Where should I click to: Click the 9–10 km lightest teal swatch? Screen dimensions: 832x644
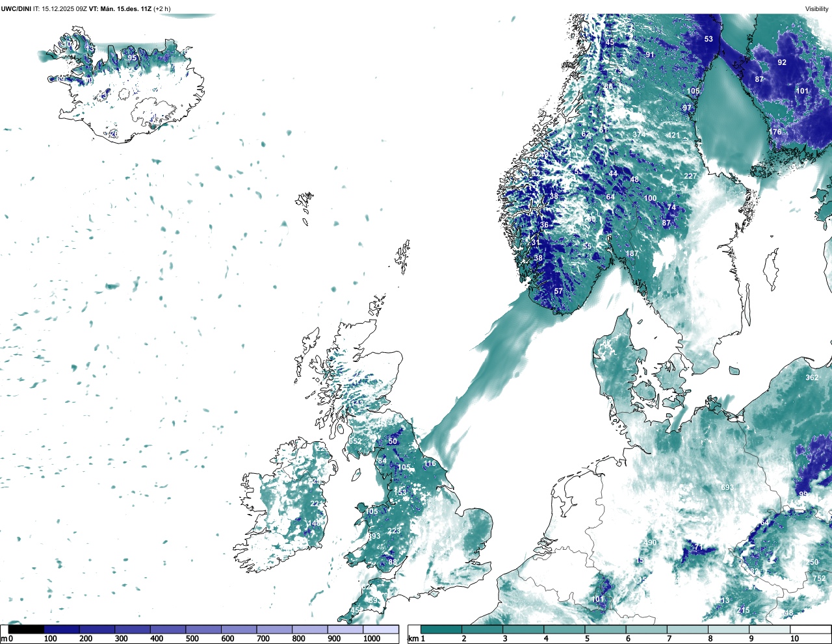tap(769, 630)
